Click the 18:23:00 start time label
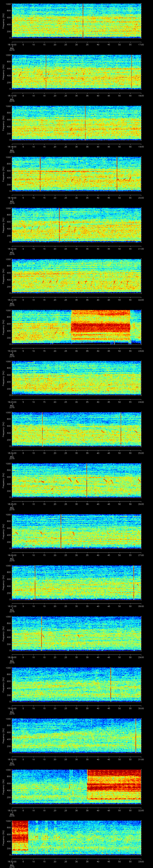This screenshot has height=868, width=153. [x=12, y=402]
